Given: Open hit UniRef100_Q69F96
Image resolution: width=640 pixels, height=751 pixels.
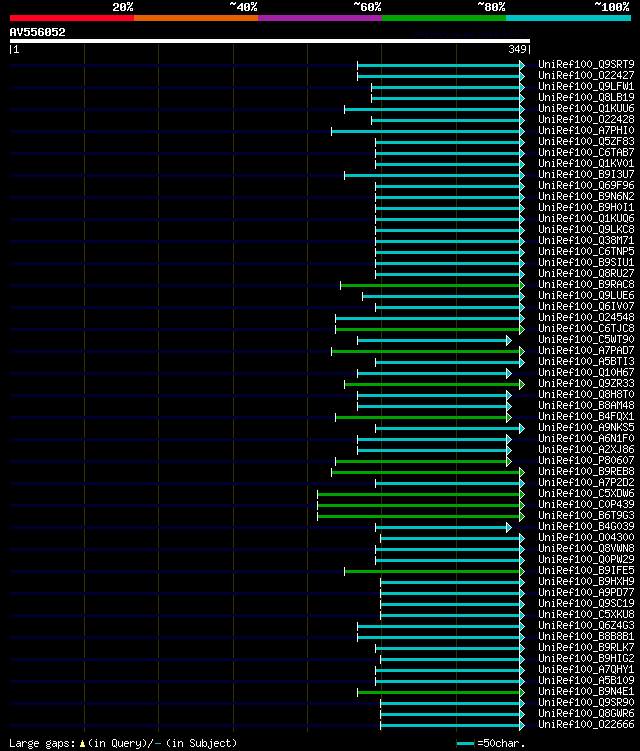Looking at the screenshot, I should click(586, 185).
